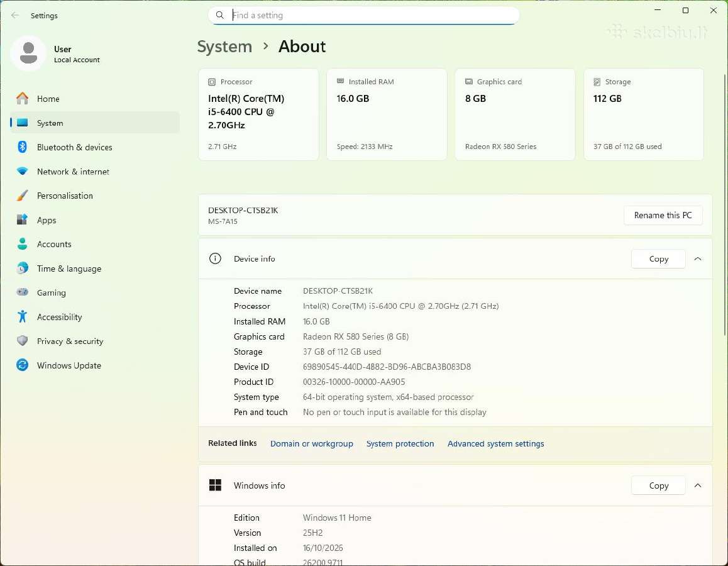This screenshot has height=566, width=728.
Task: Click the Accounts person icon
Action: coord(22,244)
